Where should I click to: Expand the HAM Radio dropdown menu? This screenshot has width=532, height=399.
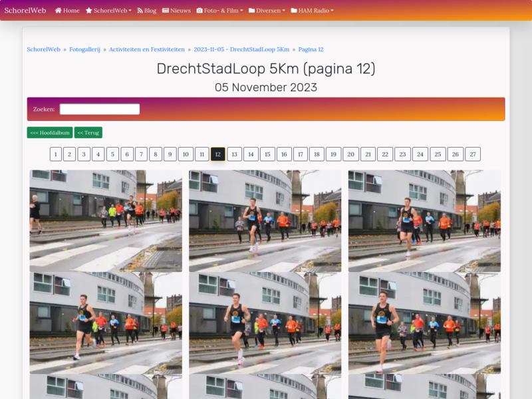pos(312,11)
